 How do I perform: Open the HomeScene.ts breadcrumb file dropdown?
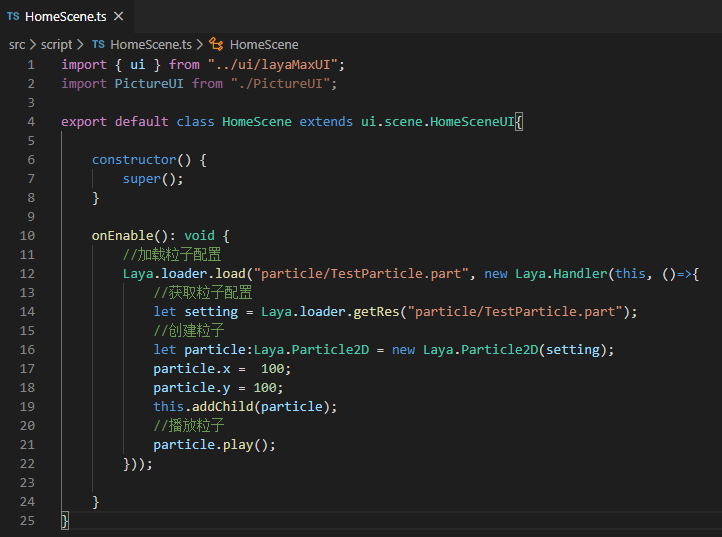click(x=150, y=44)
